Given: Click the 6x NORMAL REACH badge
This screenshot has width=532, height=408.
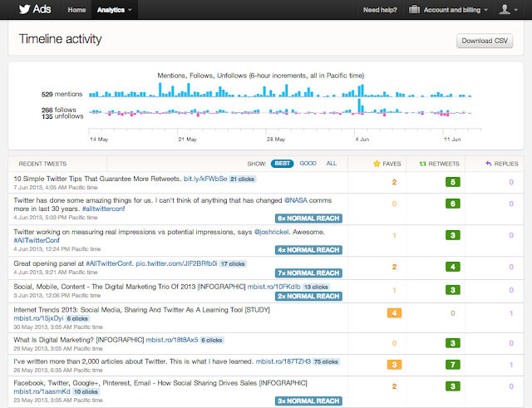Looking at the screenshot, I should 308,219.
